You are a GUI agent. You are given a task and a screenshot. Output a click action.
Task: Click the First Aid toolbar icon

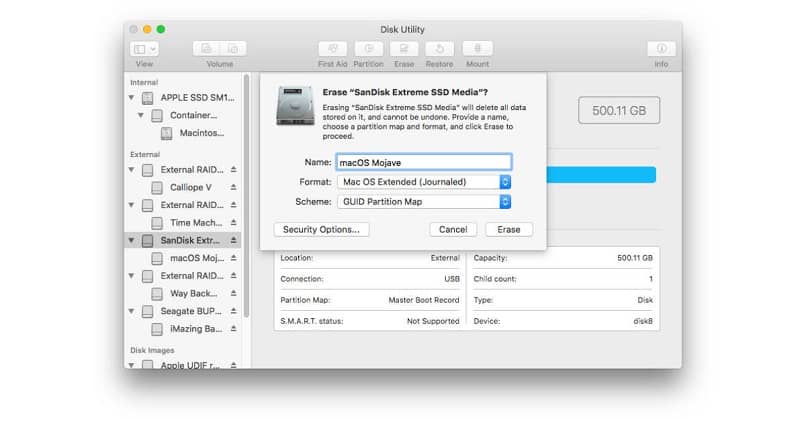pos(332,48)
